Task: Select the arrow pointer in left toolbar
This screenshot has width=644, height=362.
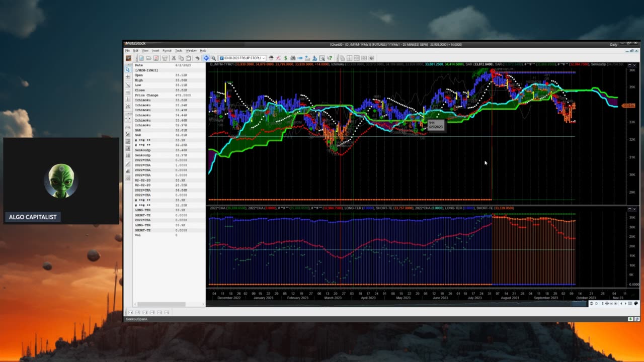Action: coord(128,70)
